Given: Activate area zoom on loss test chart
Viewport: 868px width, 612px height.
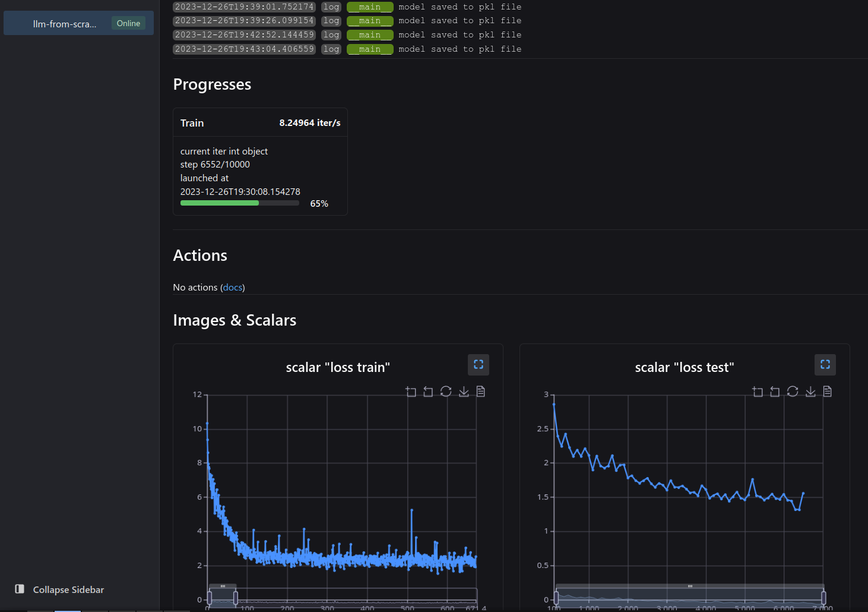Looking at the screenshot, I should click(x=758, y=392).
